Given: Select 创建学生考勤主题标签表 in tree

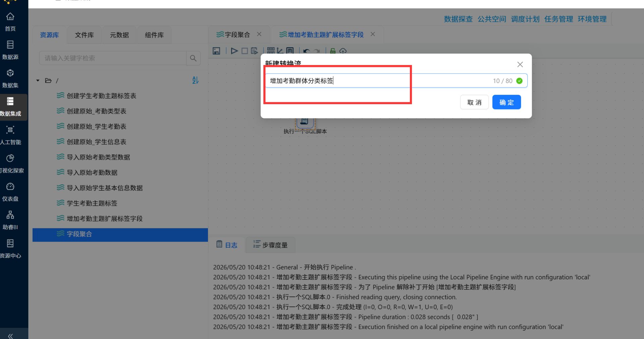Looking at the screenshot, I should pos(101,96).
